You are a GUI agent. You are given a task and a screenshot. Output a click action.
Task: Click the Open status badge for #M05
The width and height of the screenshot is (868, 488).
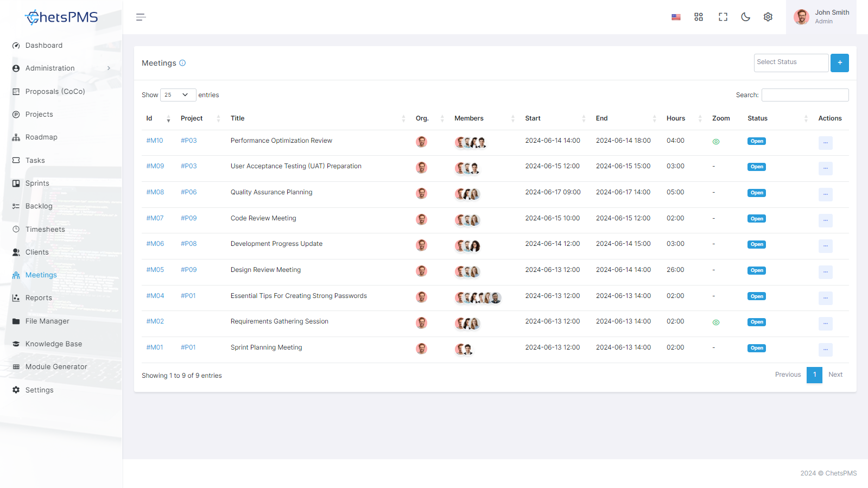(x=757, y=270)
